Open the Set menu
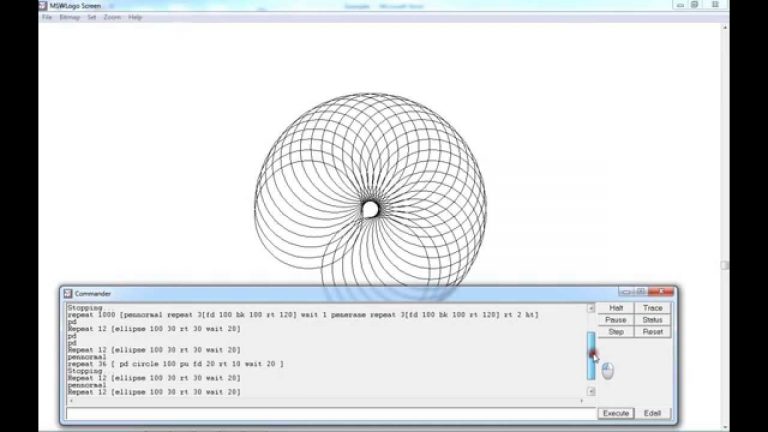Viewport: 768px width, 432px height. (x=92, y=17)
